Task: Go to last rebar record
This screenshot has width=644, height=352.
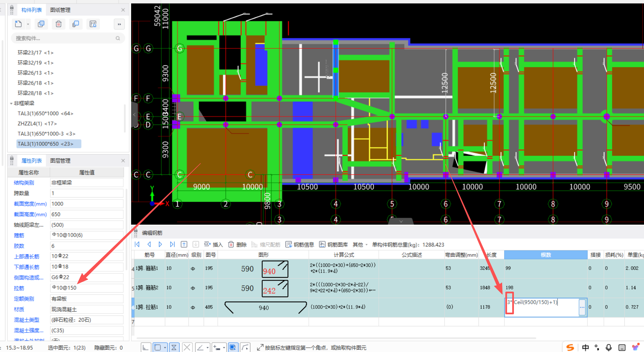Action: click(172, 245)
